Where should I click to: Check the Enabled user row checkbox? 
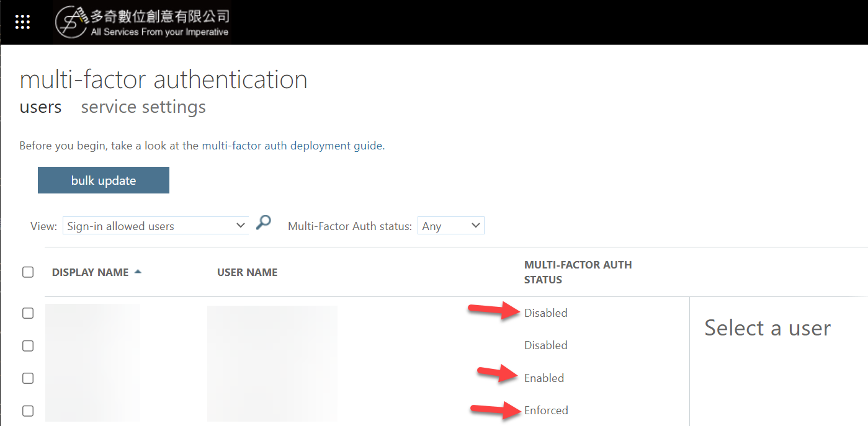28,378
